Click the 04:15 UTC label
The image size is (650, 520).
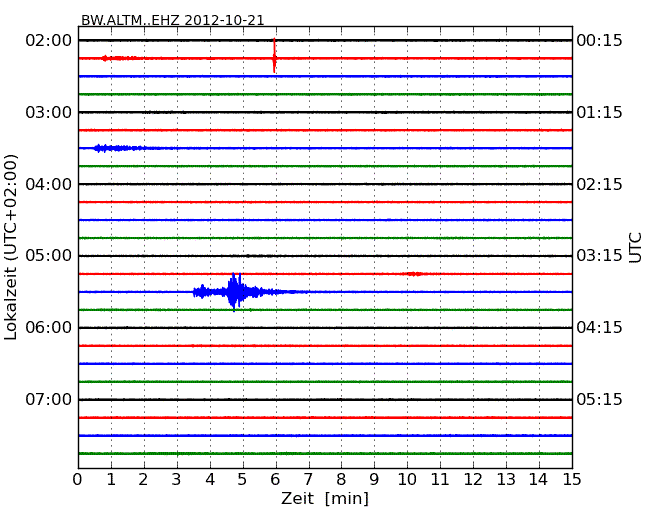(599, 328)
